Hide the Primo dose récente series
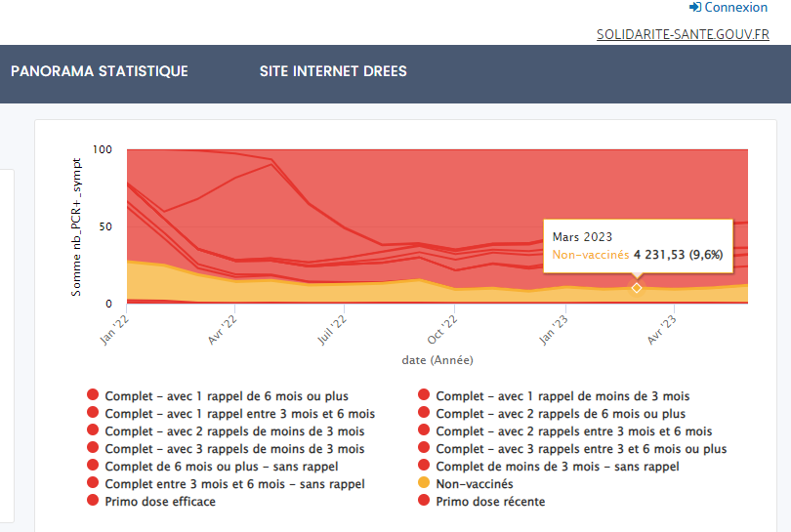Image resolution: width=791 pixels, height=532 pixels. (x=424, y=501)
